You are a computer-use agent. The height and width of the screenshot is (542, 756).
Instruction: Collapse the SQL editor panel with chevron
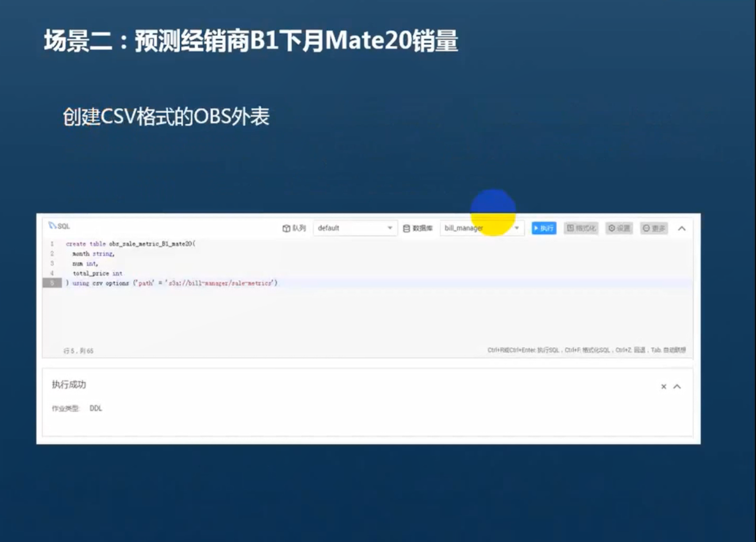(682, 229)
